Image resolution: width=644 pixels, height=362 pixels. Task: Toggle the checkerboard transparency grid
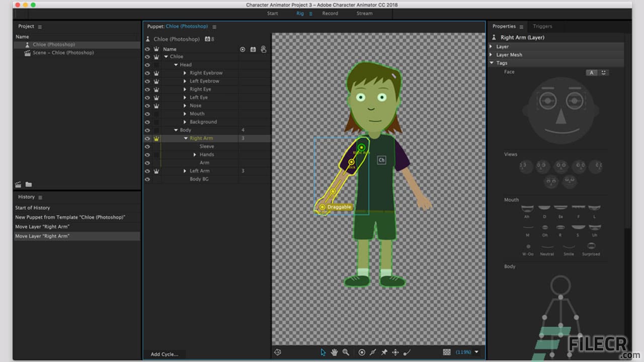coord(447,352)
